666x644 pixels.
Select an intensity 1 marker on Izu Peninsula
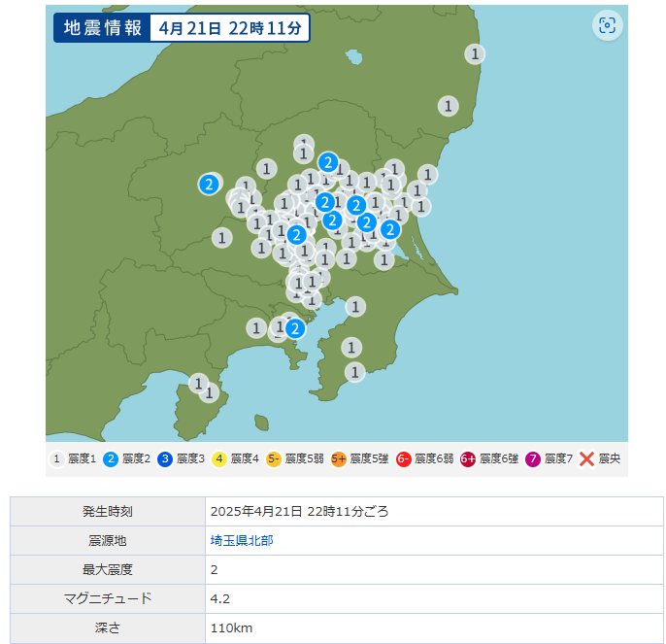(x=199, y=384)
